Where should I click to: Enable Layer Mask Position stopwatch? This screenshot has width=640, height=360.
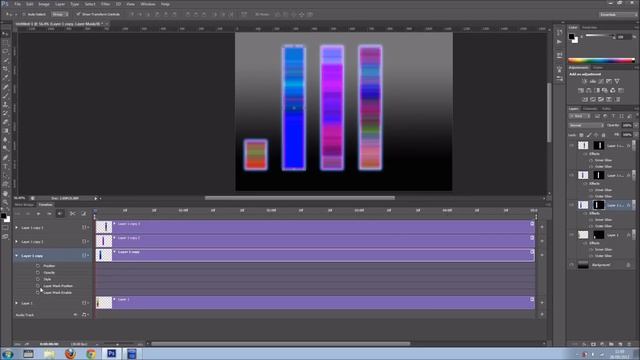click(x=38, y=286)
